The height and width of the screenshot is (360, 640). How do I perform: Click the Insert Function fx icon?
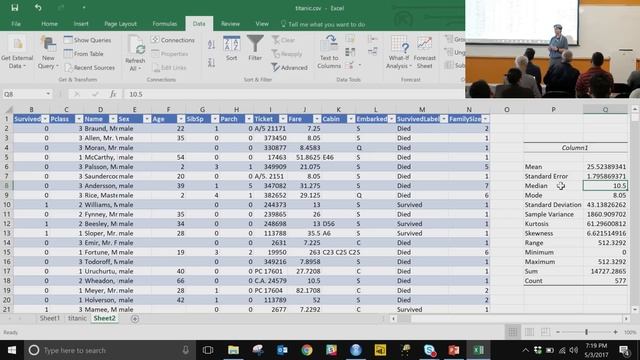point(113,94)
